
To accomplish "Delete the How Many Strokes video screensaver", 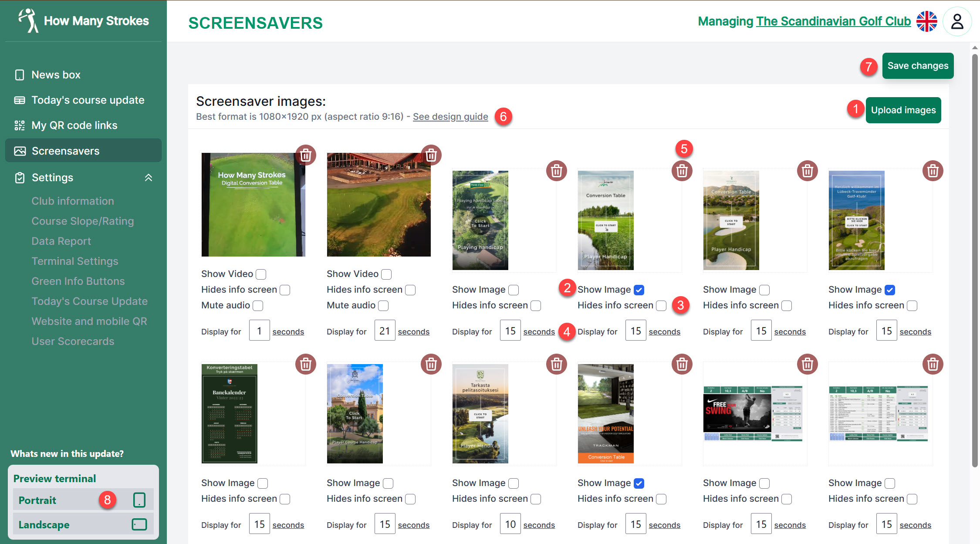I will [x=306, y=155].
